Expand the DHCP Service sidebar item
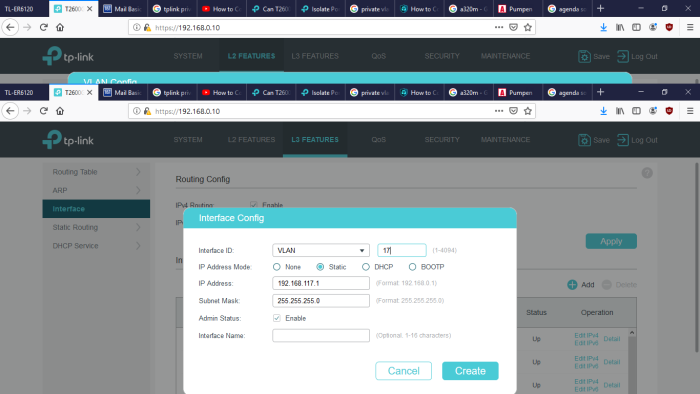 click(x=96, y=246)
